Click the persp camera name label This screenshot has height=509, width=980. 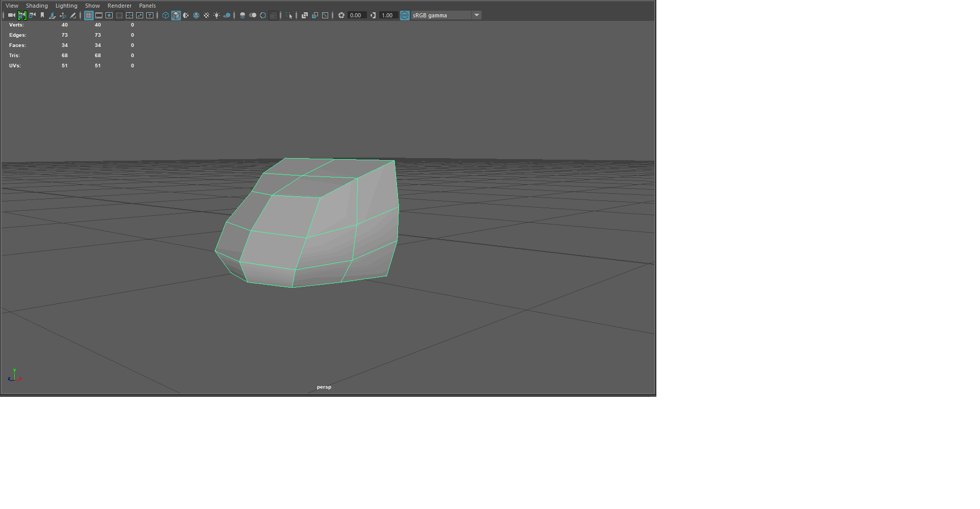tap(324, 387)
